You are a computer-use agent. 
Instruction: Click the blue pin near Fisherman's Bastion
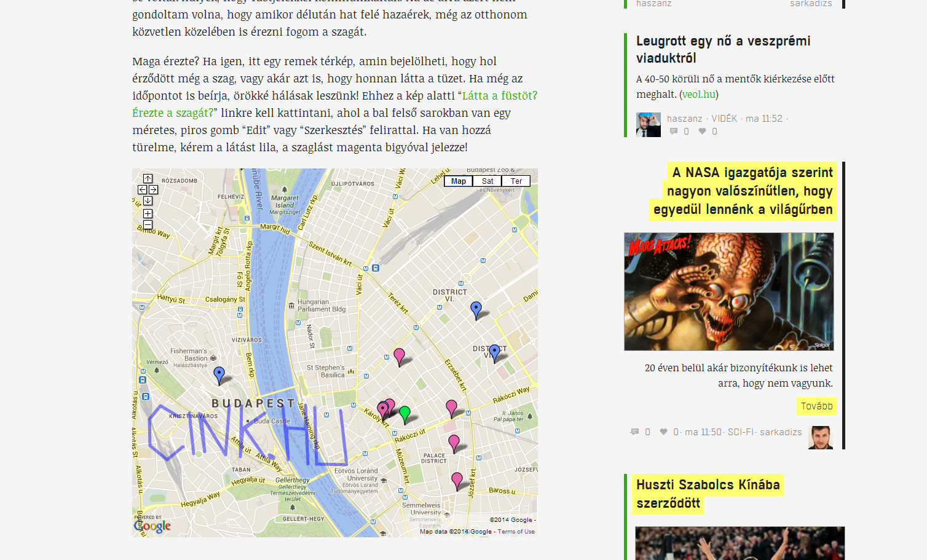pos(219,375)
